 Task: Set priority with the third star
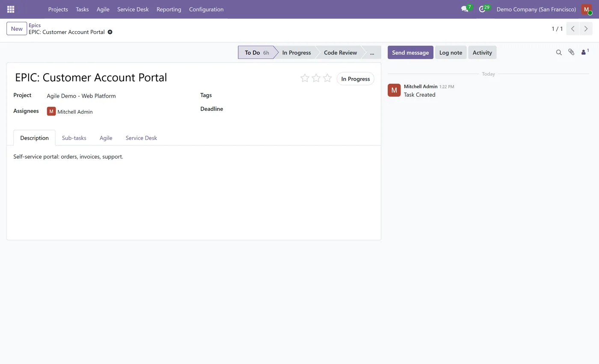click(x=327, y=78)
